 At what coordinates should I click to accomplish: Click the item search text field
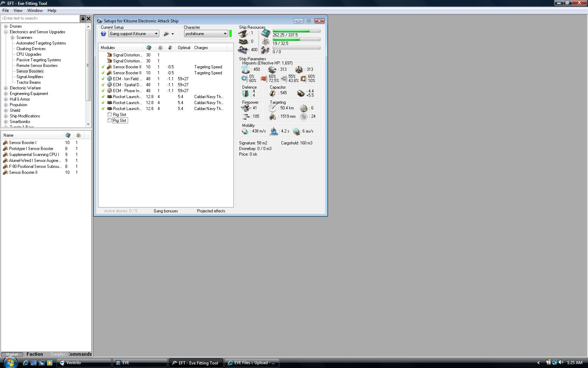pos(40,19)
